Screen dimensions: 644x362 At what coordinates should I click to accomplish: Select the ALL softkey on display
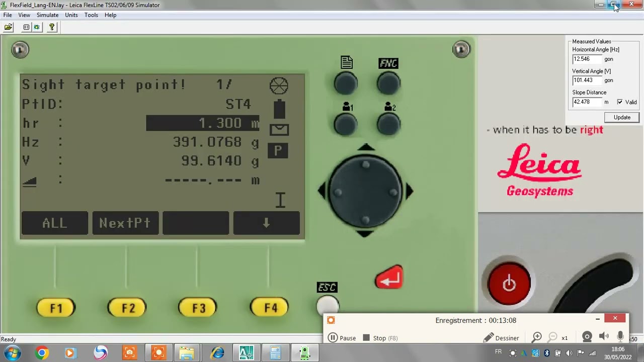pos(54,223)
